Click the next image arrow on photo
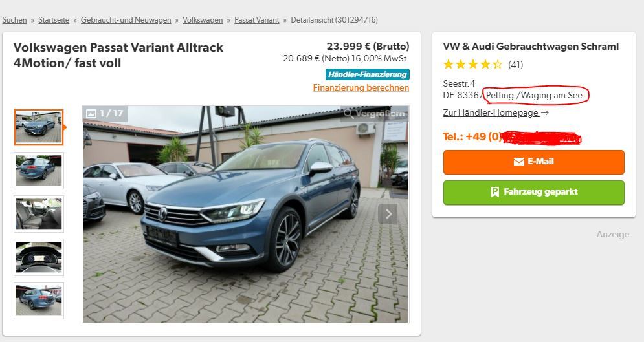Screen dimensions: 644x342 [388, 213]
